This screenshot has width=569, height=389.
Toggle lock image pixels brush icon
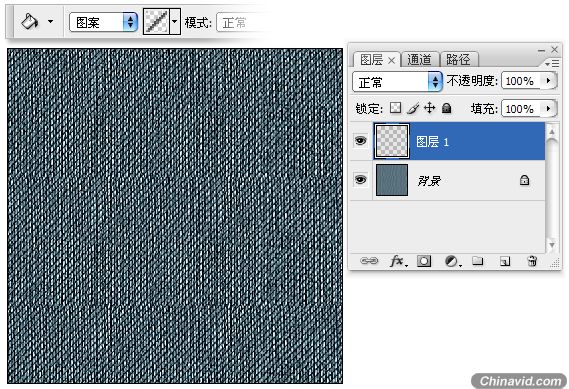tap(413, 108)
